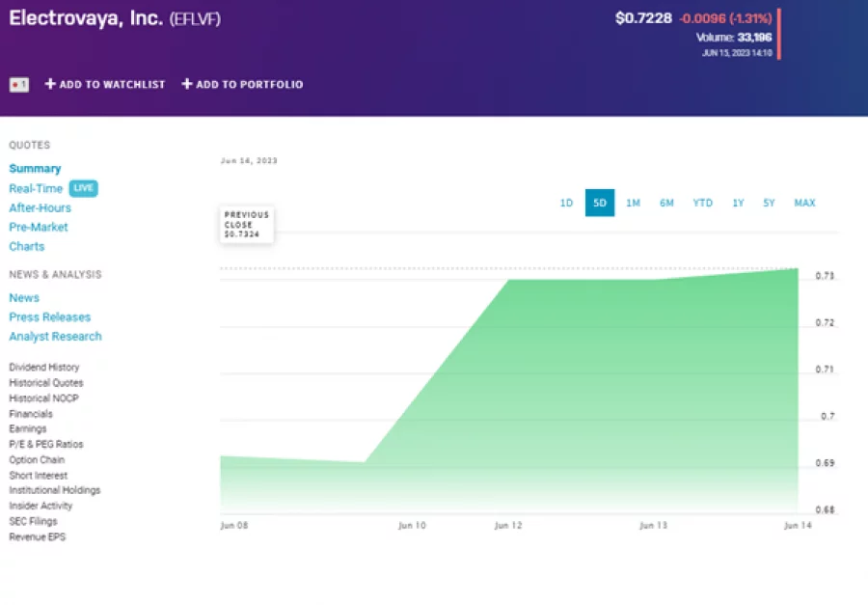View SEC Filings page
Screen dimensions: 868x605
[33, 521]
